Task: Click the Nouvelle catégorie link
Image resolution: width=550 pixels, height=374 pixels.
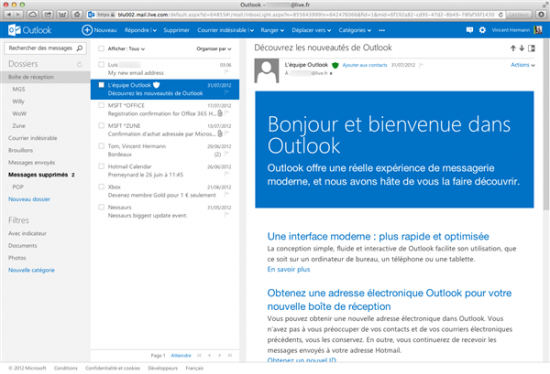Action: (x=32, y=270)
